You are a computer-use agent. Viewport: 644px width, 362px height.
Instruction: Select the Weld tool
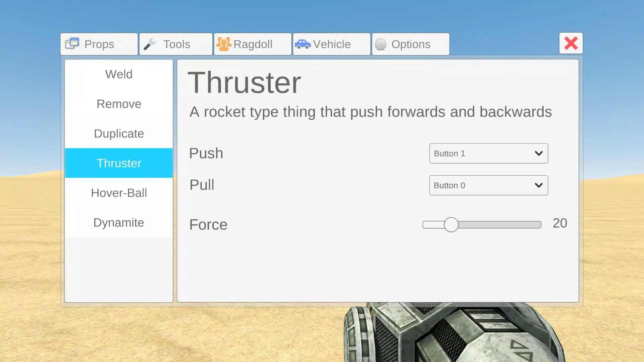(x=118, y=74)
